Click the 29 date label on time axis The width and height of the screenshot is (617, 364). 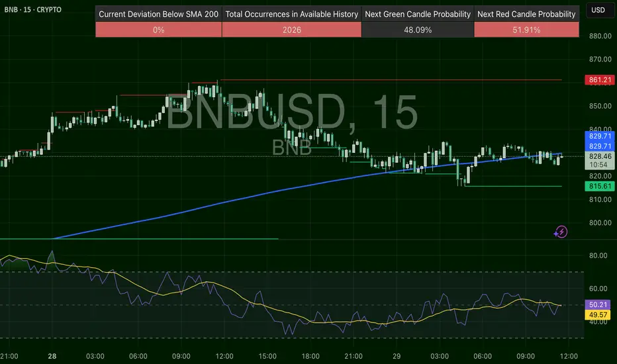(397, 356)
